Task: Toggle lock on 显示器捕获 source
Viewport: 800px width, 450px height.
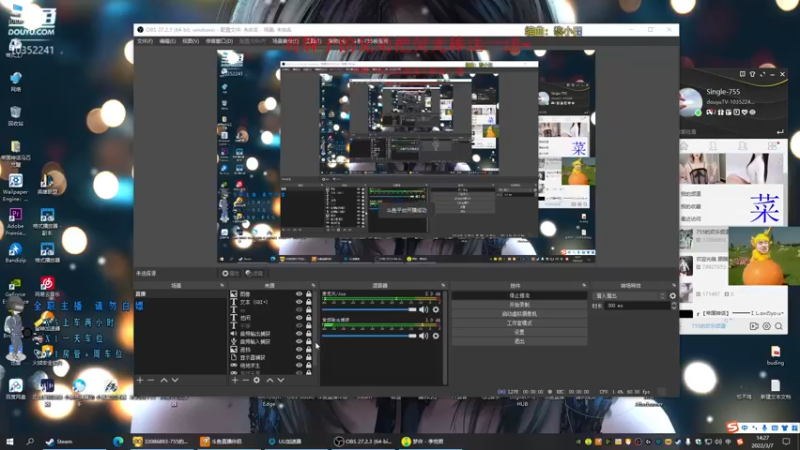Action: click(x=309, y=357)
